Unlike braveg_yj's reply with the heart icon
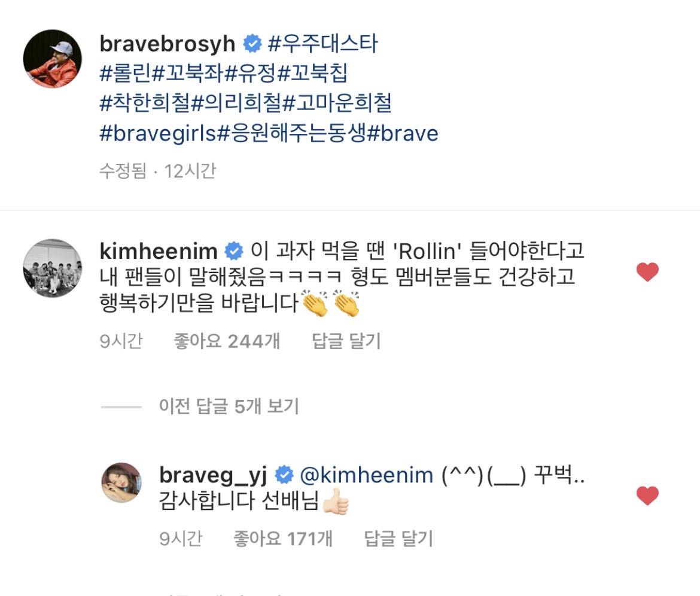Image resolution: width=700 pixels, height=596 pixels. pyautogui.click(x=647, y=495)
